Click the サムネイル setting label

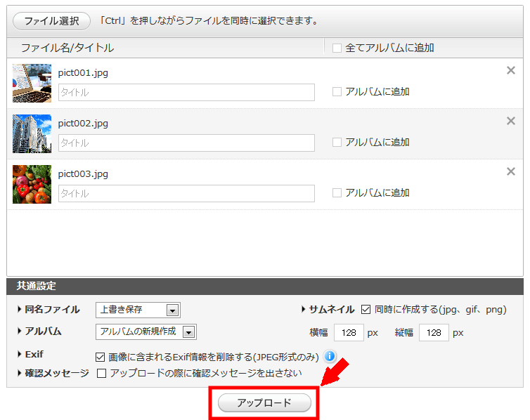click(332, 309)
